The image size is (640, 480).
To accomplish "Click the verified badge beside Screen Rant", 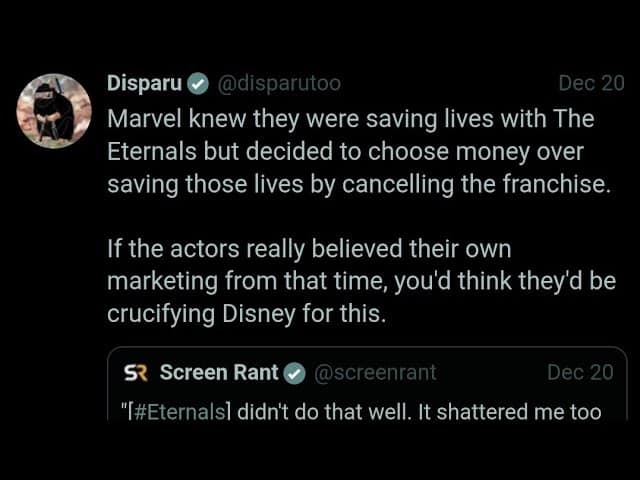I will pos(294,373).
